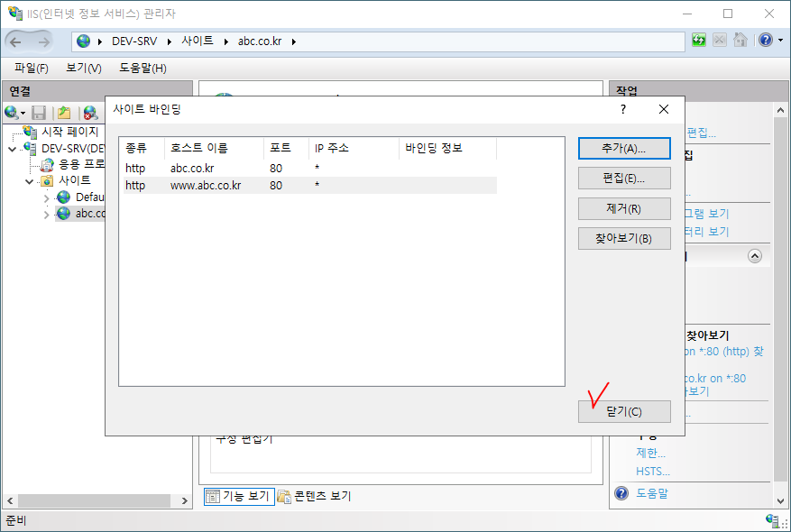Close the 사이트 바인딩 dialog with X

coord(664,109)
